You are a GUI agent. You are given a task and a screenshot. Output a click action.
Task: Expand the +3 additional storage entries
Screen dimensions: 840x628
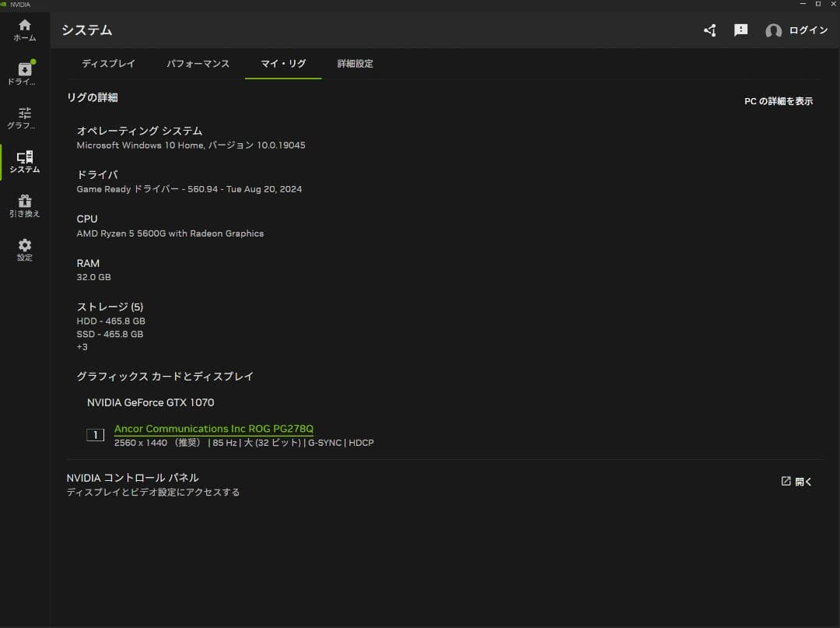82,347
